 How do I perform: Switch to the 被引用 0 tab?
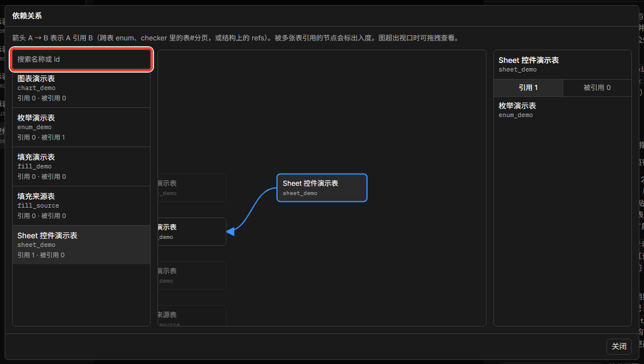597,88
